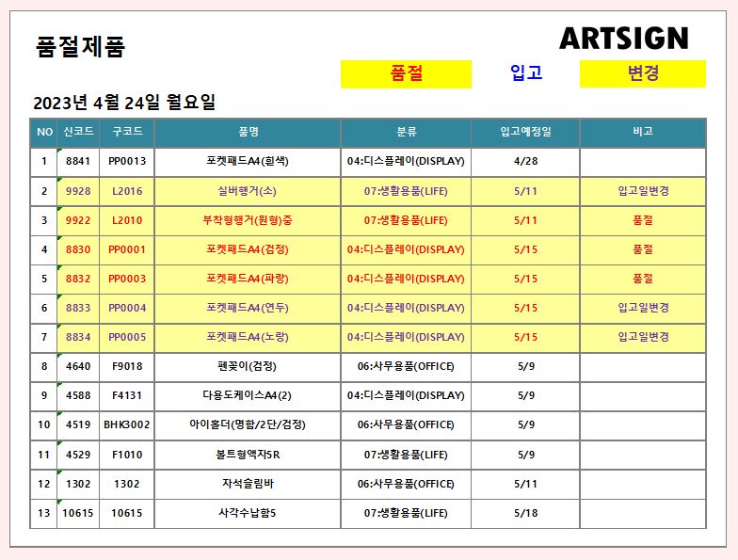This screenshot has width=738, height=560.
Task: Click the cell with code BHK3002
Action: [126, 425]
